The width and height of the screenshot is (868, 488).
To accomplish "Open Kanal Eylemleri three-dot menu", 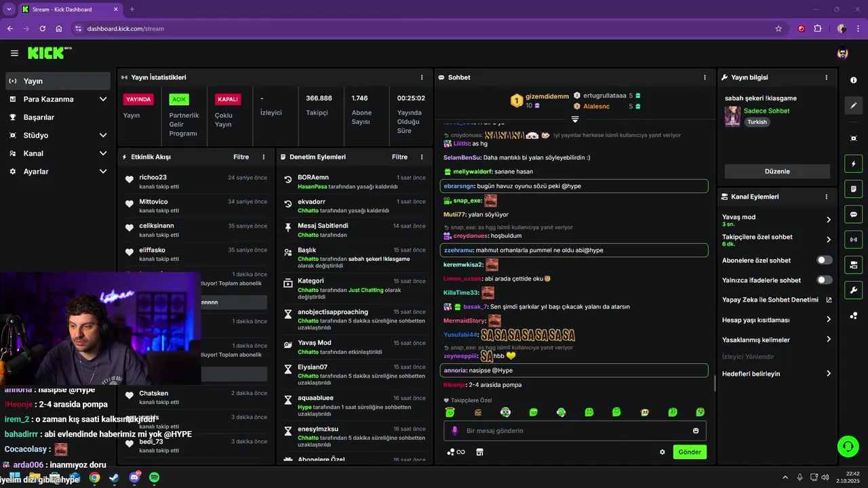I will pos(826,197).
